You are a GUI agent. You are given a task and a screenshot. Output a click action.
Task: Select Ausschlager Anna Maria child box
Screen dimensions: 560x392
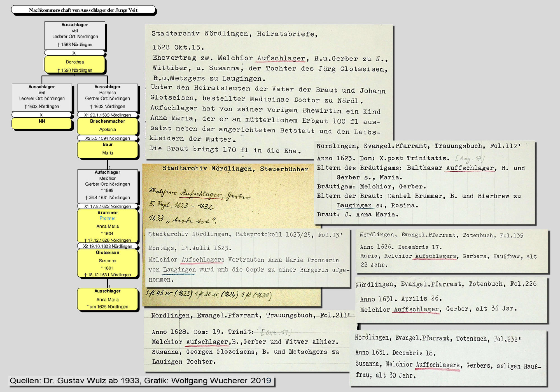[x=108, y=299]
